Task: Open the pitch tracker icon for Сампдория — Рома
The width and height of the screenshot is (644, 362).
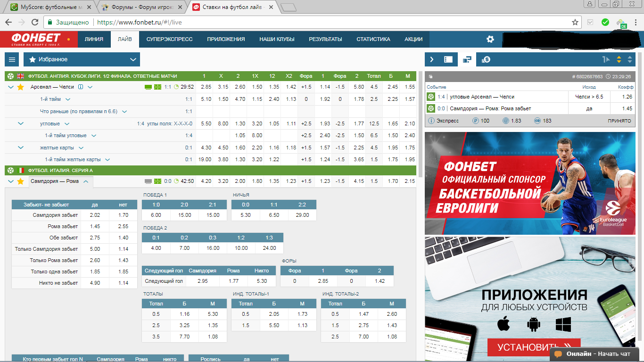Action: (158, 181)
